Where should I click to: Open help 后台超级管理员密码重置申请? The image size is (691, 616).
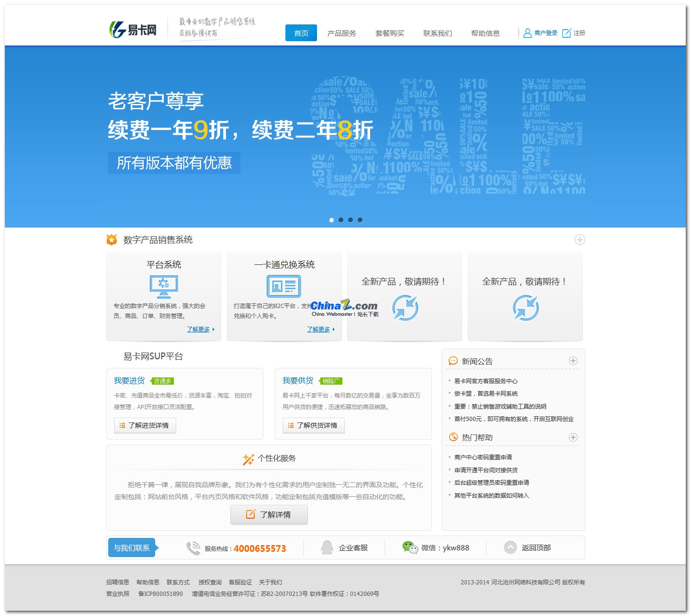pos(492,483)
